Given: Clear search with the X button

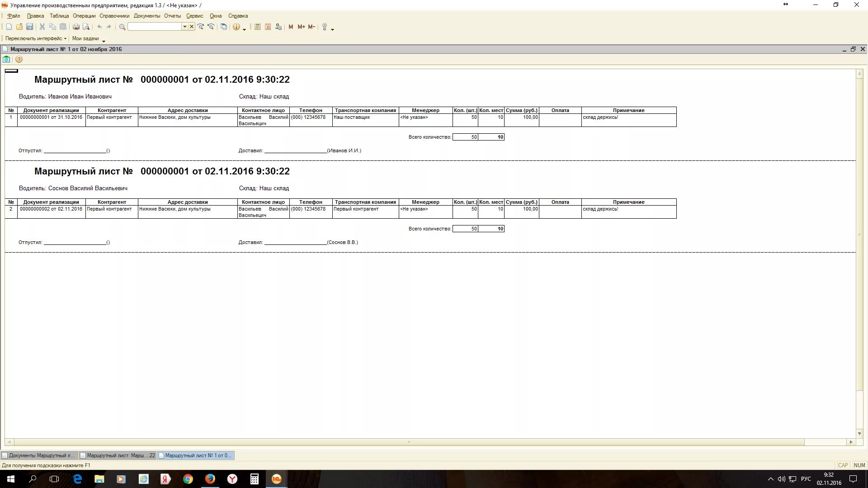Looking at the screenshot, I should 192,27.
